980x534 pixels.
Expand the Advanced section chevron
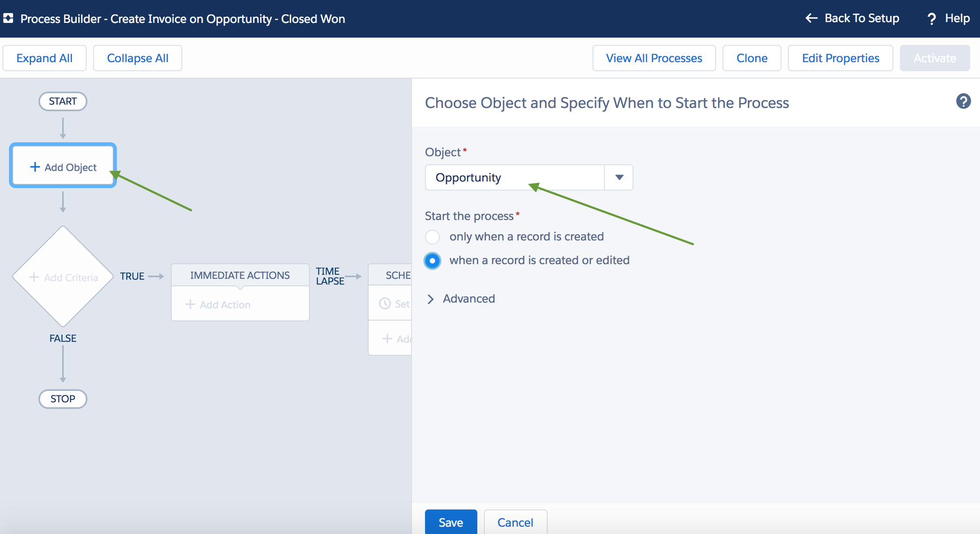point(431,299)
